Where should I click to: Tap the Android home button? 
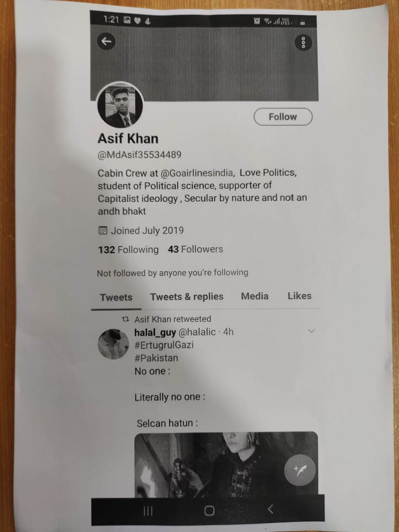(209, 510)
